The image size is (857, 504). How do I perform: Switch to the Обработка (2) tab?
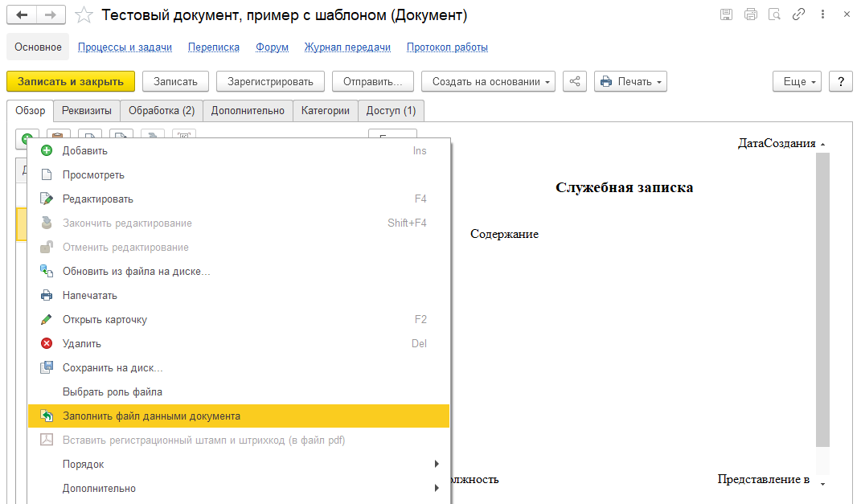pyautogui.click(x=162, y=111)
